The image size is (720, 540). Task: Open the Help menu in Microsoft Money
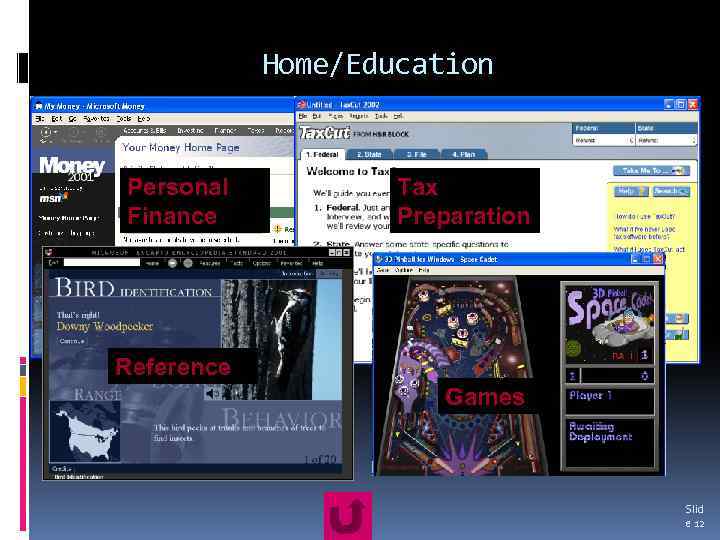(144, 119)
